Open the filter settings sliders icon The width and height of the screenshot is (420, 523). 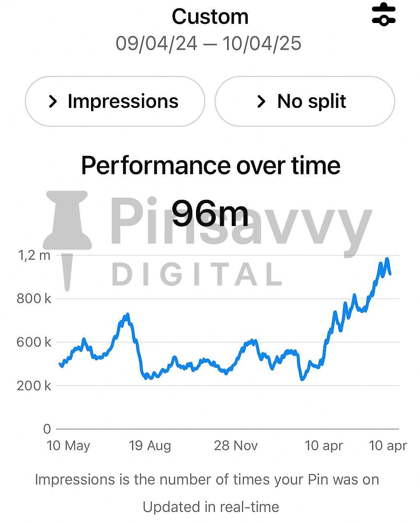[383, 14]
